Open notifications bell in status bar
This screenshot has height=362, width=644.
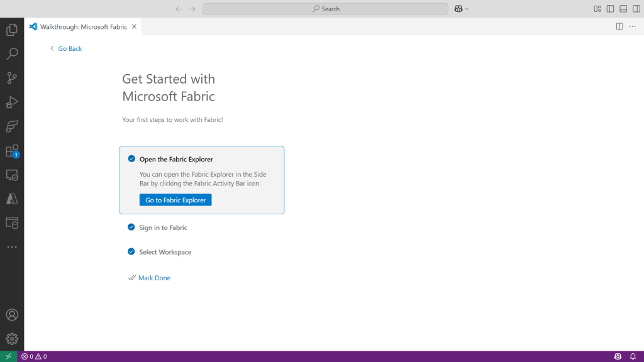click(633, 356)
